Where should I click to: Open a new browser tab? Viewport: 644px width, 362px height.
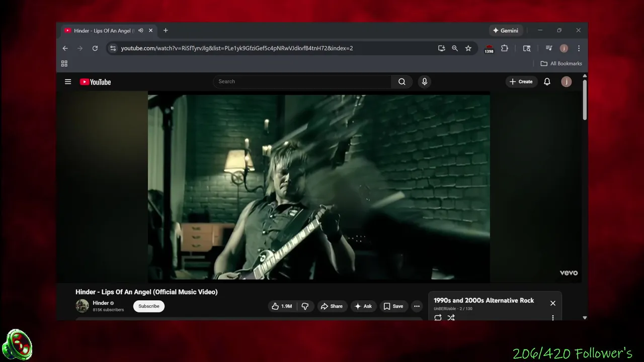(166, 31)
